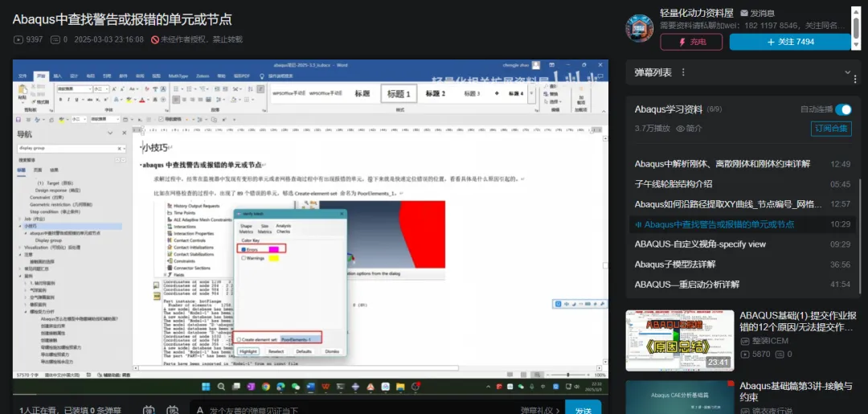This screenshot has height=414, width=868.
Task: Click the red font color icon
Action: tap(141, 100)
